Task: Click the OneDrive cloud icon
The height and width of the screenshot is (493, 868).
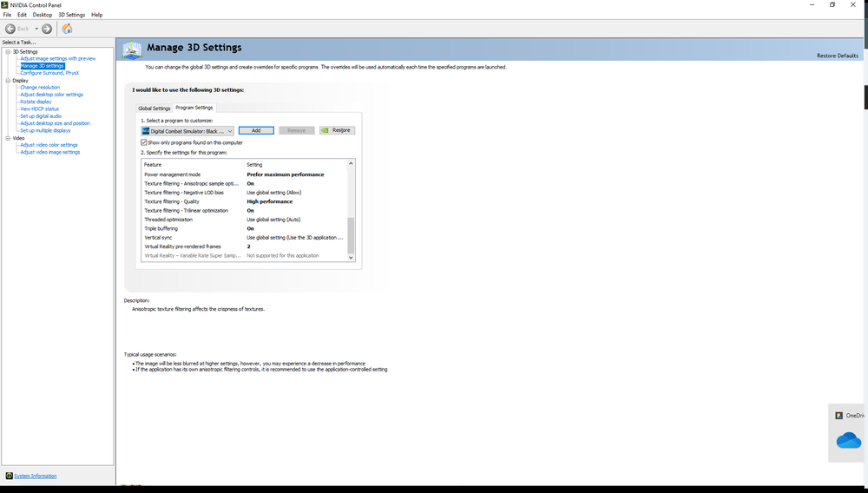Action: [x=849, y=441]
